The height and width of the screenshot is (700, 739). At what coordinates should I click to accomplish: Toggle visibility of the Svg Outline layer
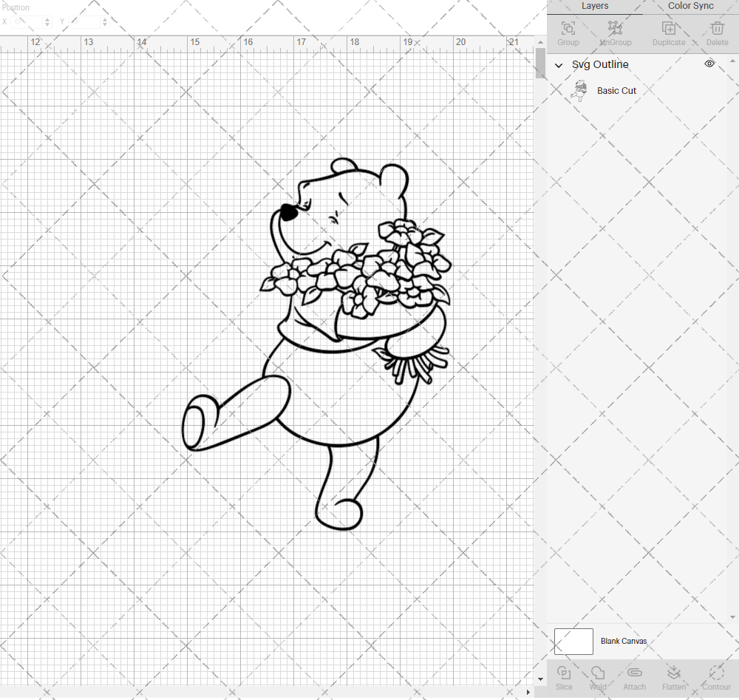coord(709,64)
